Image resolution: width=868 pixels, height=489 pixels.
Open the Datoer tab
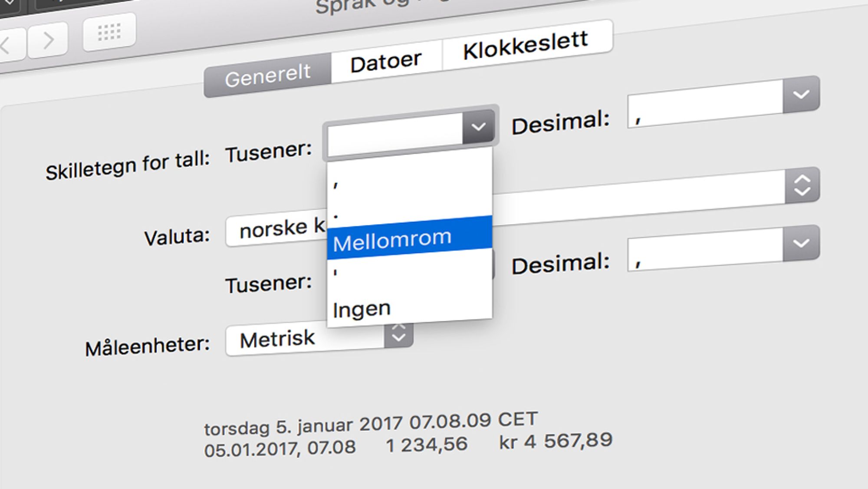(x=386, y=62)
